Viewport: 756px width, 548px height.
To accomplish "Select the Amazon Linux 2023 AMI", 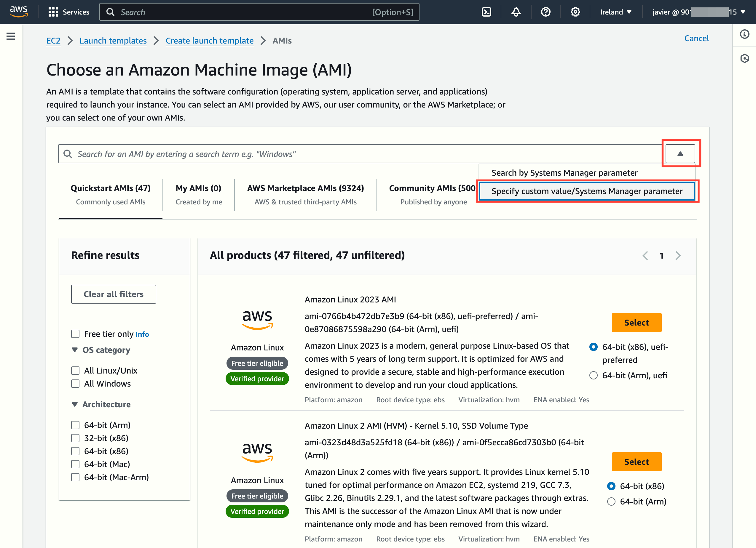I will 636,323.
